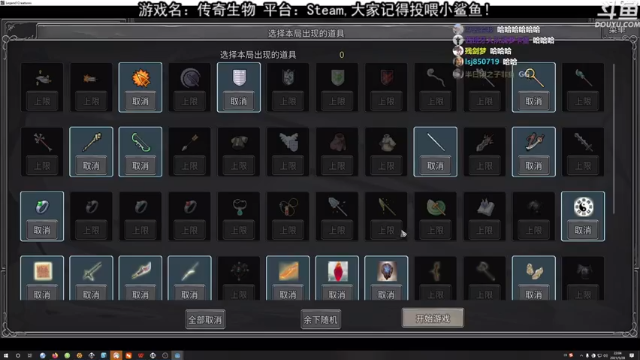Choose the green shield item
The width and height of the screenshot is (640, 360).
[x=337, y=78]
